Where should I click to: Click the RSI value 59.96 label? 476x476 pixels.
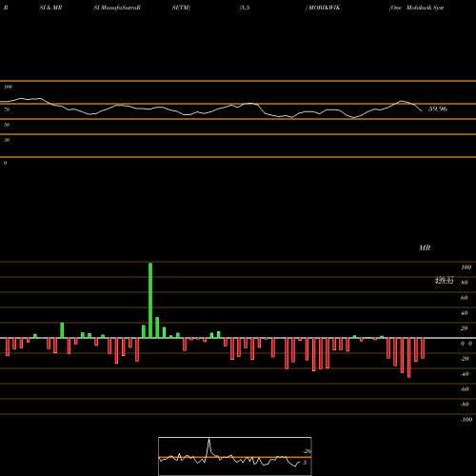[438, 109]
